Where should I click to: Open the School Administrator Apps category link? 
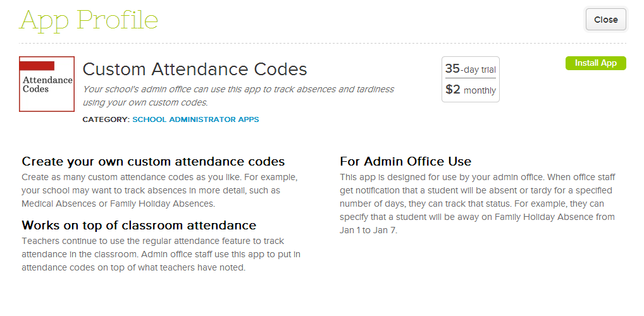click(195, 119)
